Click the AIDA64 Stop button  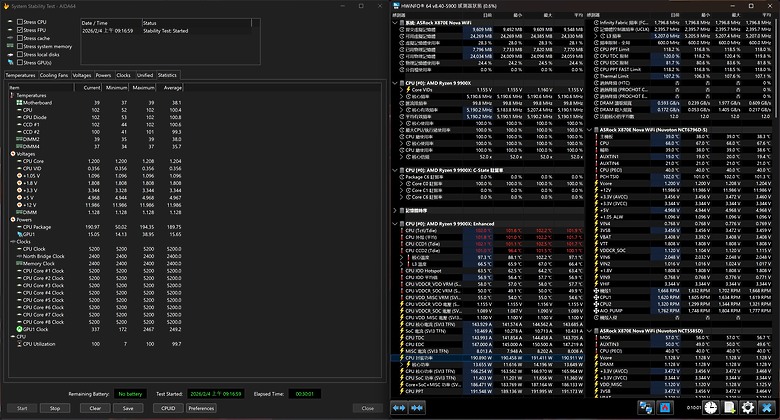(x=55, y=408)
